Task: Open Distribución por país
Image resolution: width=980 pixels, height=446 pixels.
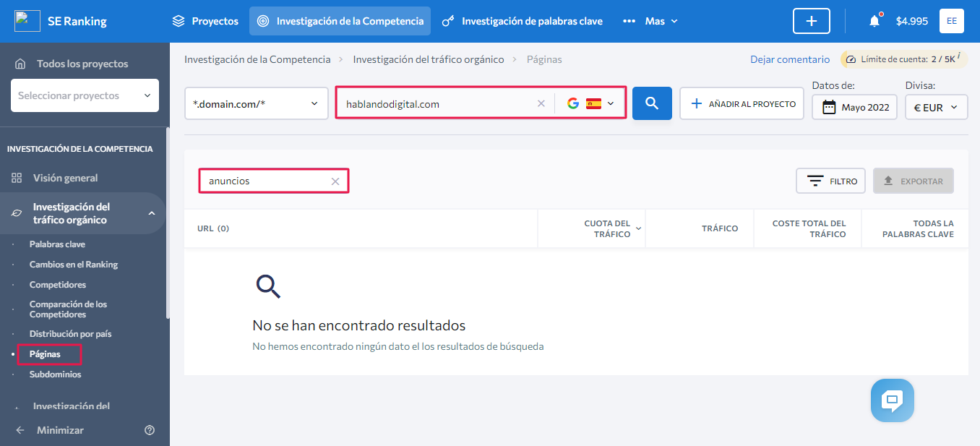Action: tap(70, 334)
